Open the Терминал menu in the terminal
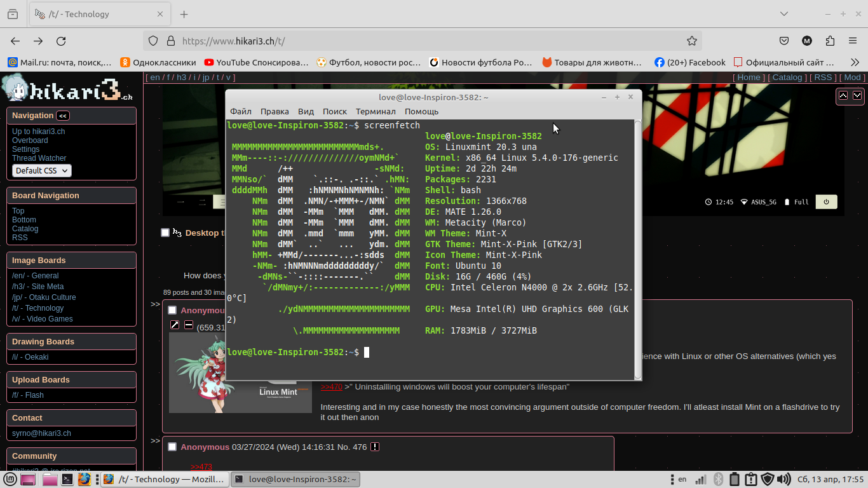The width and height of the screenshot is (868, 488). point(376,111)
